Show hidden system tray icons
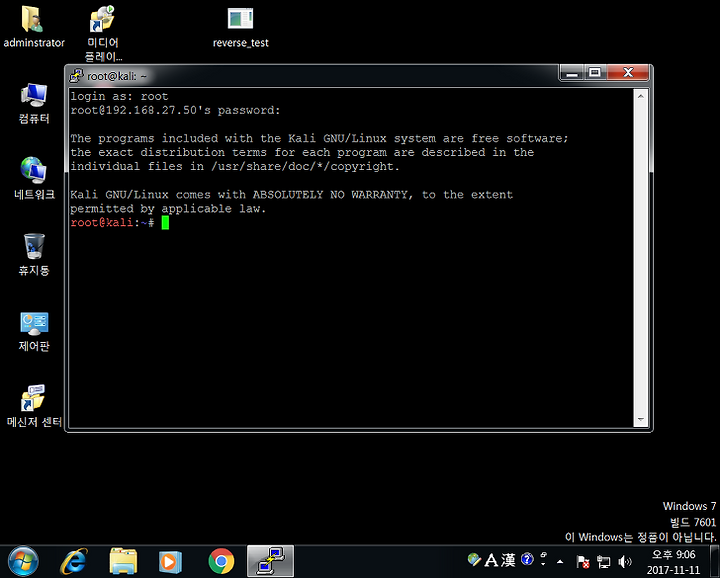 [x=560, y=561]
